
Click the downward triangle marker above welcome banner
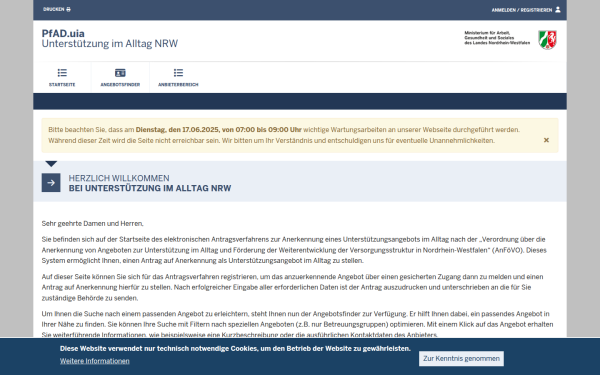click(51, 164)
